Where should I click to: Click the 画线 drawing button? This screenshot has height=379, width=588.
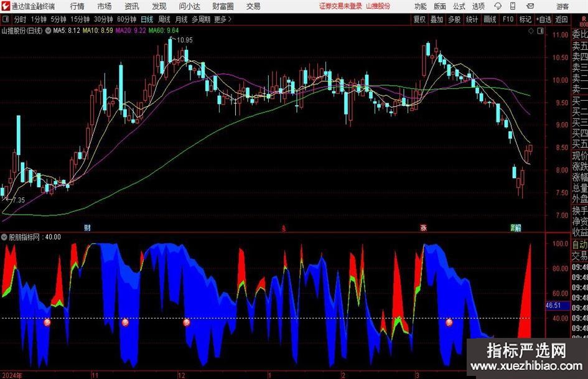(490, 19)
